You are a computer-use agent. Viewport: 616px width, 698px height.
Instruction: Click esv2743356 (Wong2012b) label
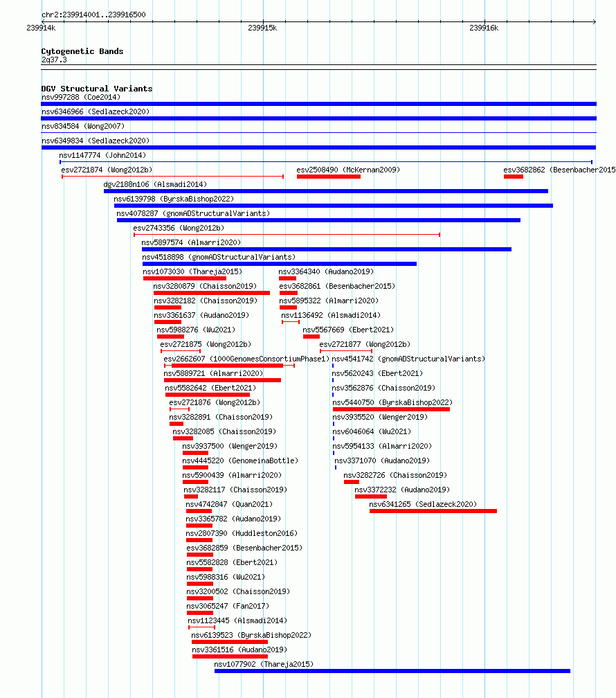point(179,228)
